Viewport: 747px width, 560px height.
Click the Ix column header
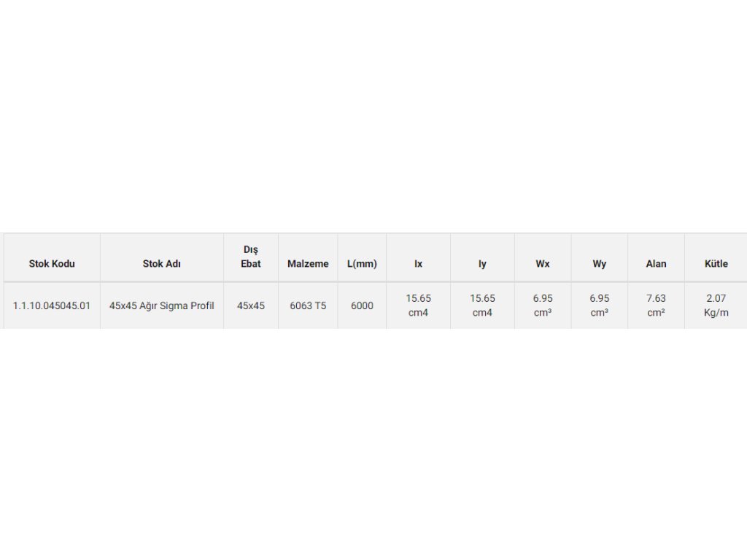[418, 264]
